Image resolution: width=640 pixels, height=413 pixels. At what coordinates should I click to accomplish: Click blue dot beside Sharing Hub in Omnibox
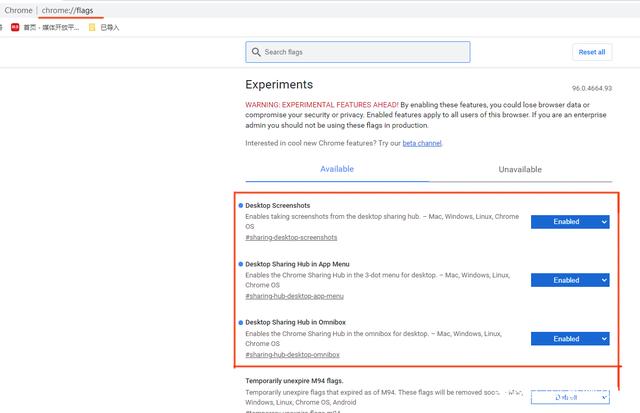click(x=240, y=322)
